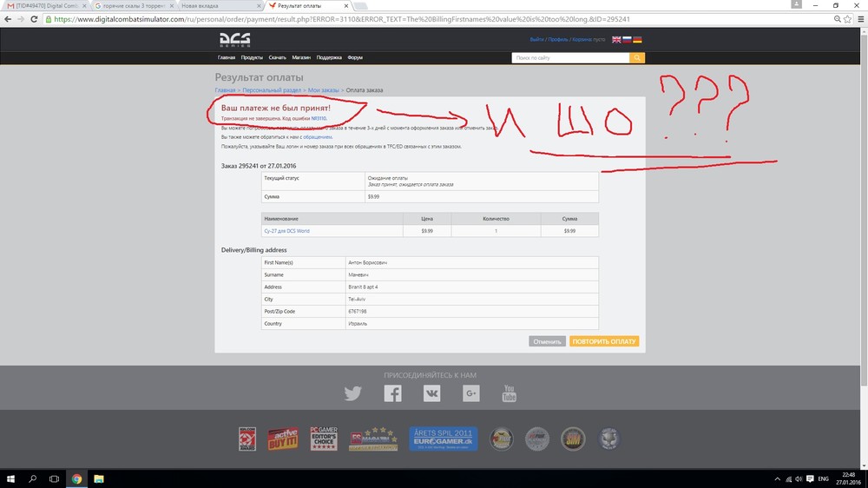
Task: Click the Главная breadcrumb link
Action: click(226, 90)
